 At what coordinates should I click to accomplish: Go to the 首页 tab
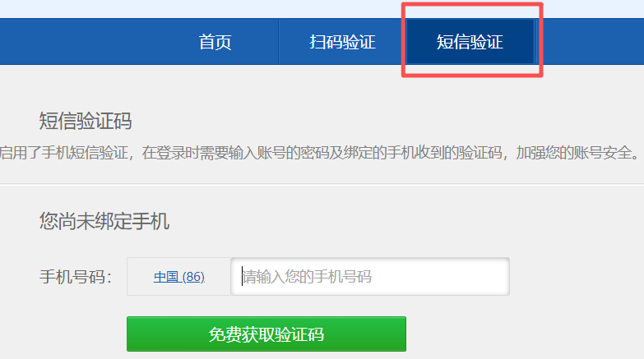tap(215, 42)
